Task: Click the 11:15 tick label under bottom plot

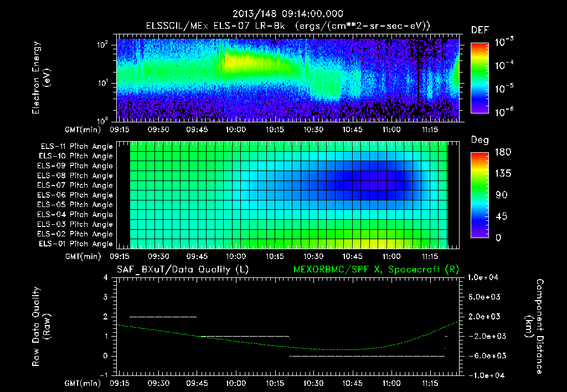Action: [x=430, y=383]
